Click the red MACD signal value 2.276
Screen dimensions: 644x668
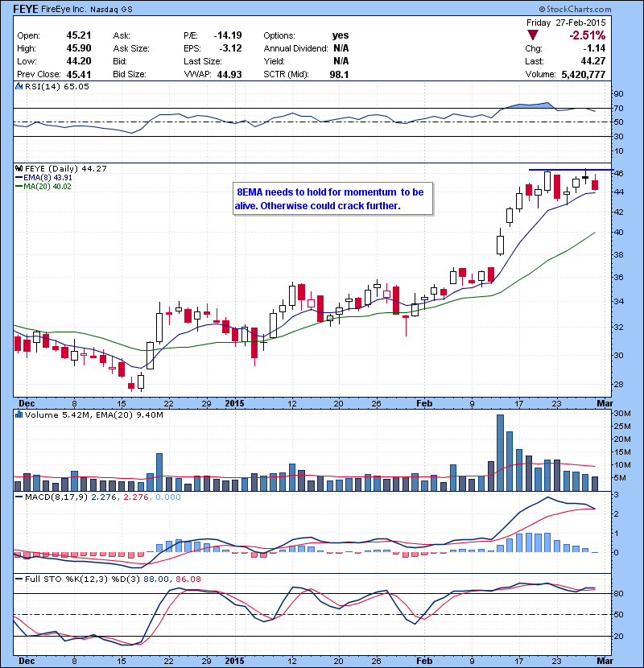[x=135, y=497]
